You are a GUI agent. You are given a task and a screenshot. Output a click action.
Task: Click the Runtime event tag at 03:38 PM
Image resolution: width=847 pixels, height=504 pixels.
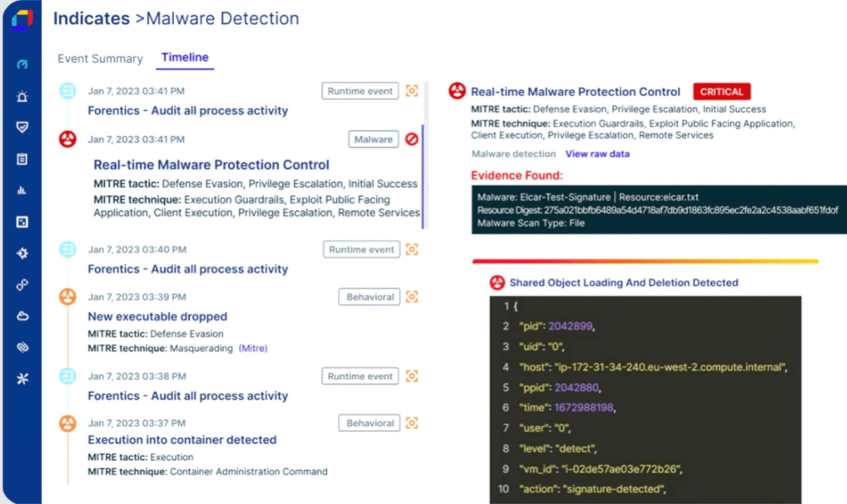pos(360,376)
